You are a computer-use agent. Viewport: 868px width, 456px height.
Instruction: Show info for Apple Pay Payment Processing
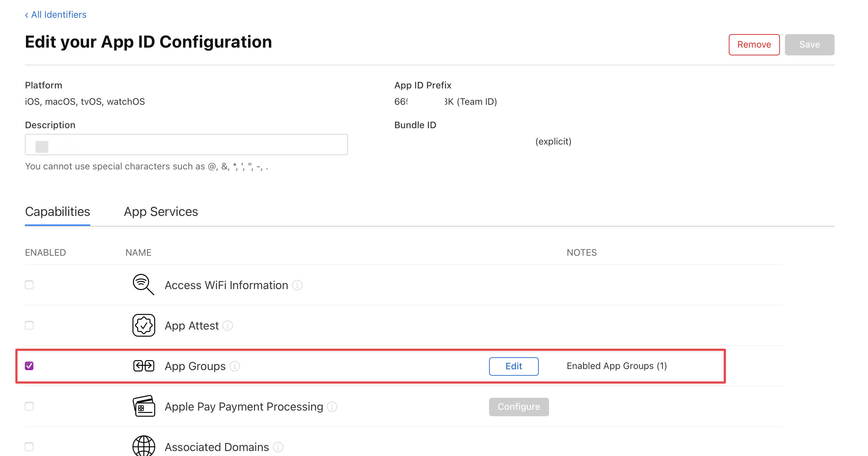pos(332,407)
